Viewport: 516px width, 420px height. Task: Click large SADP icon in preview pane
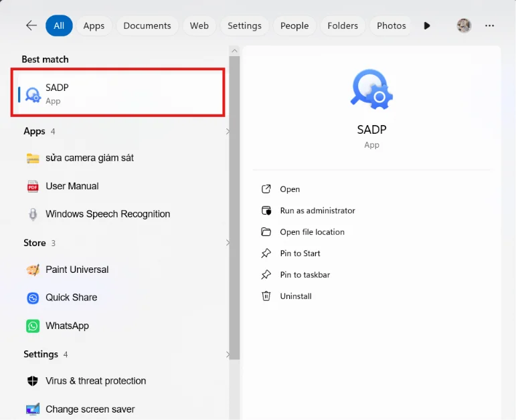tap(371, 89)
